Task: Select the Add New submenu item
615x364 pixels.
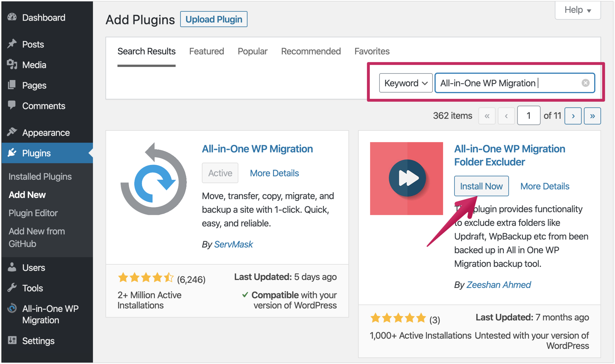Action: click(27, 195)
